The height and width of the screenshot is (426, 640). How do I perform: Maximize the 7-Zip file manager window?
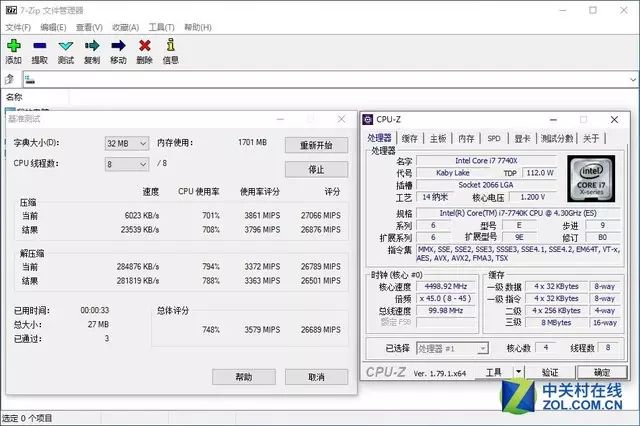point(593,10)
